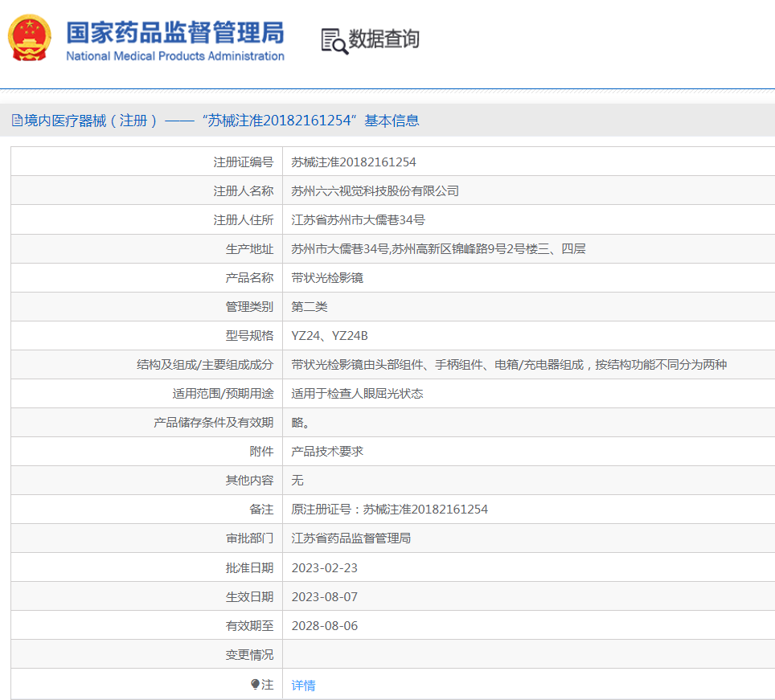Open the 详情 details link

tap(303, 686)
